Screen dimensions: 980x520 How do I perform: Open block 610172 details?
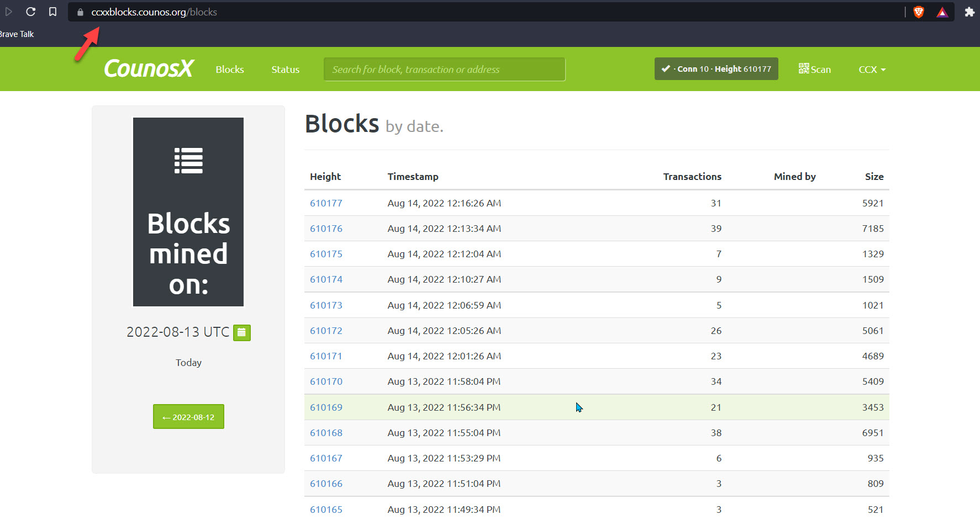click(x=326, y=331)
